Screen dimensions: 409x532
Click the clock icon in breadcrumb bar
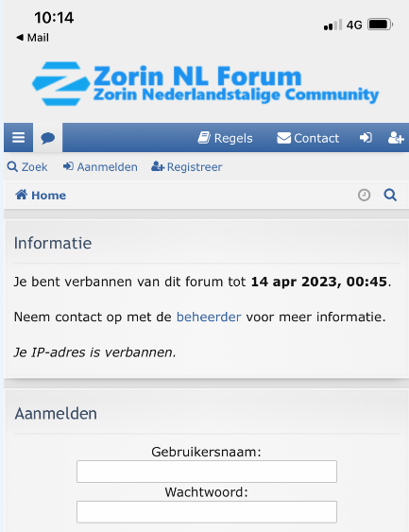click(x=365, y=195)
